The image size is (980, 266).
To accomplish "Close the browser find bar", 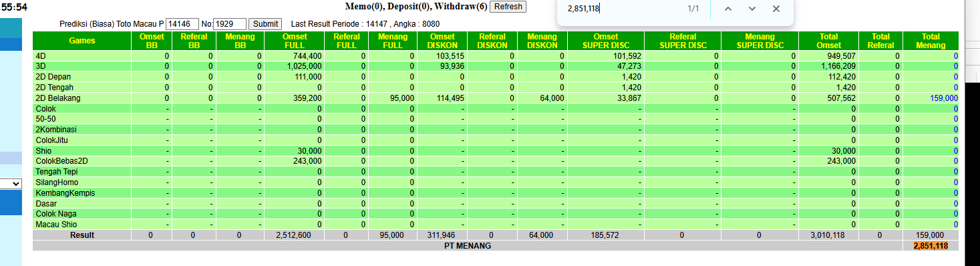I will click(776, 9).
